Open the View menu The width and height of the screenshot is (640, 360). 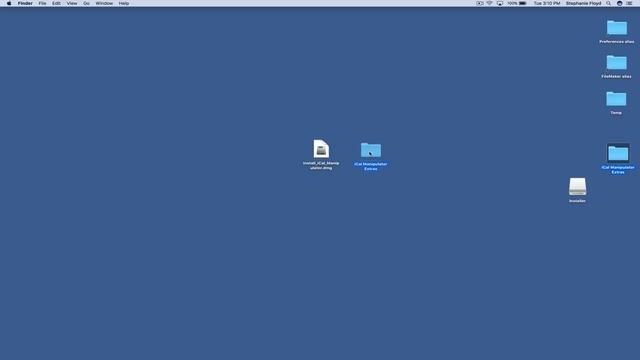click(72, 3)
